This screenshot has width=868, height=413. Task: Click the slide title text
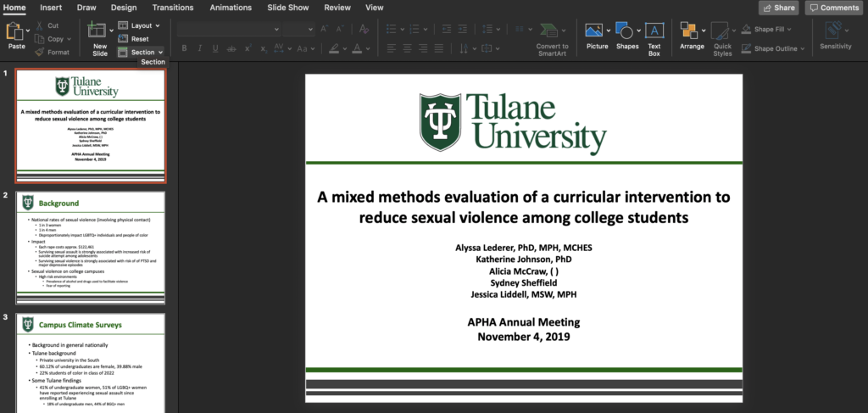click(x=523, y=207)
